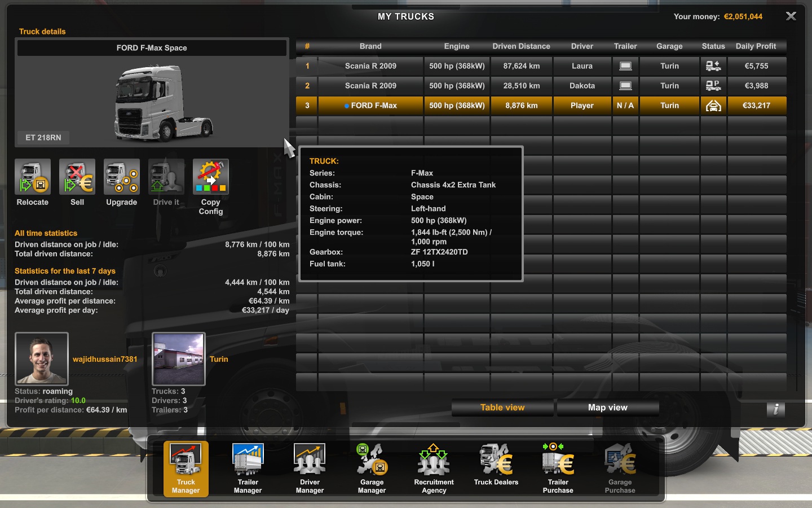Select the Scania R 2009 row driven by Dakota

541,86
